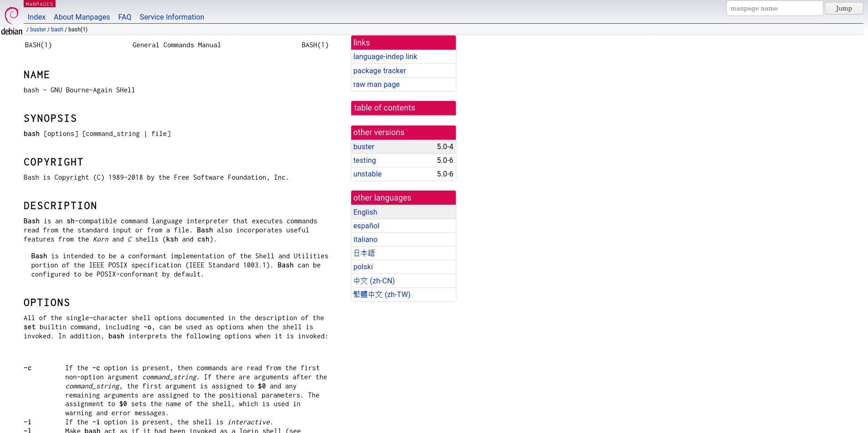Click the NAME section heading
Viewport: 868px width, 433px height.
tap(37, 75)
